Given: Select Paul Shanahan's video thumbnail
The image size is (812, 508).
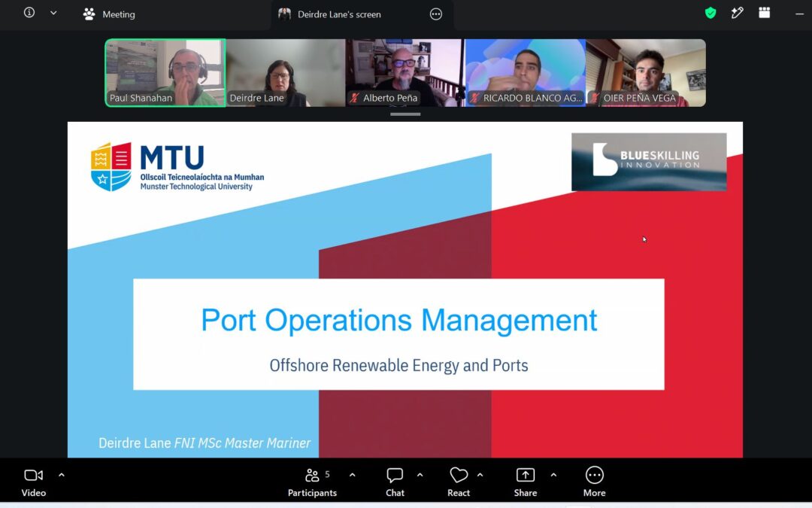Looking at the screenshot, I should click(165, 72).
